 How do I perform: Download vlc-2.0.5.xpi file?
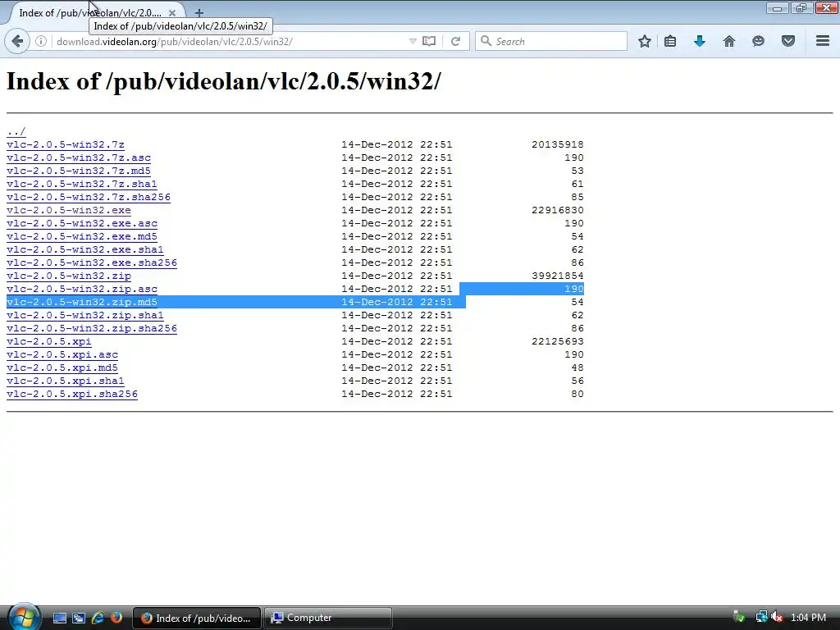(48, 341)
